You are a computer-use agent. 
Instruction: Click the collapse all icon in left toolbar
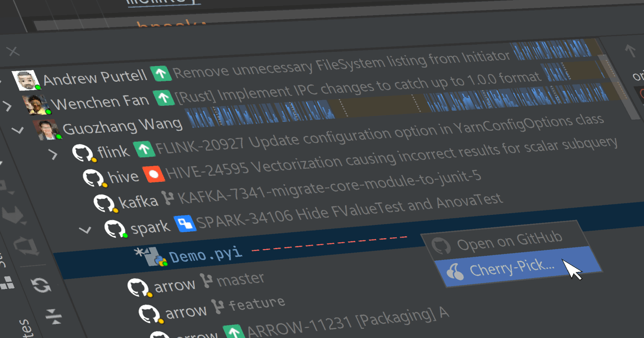54,316
